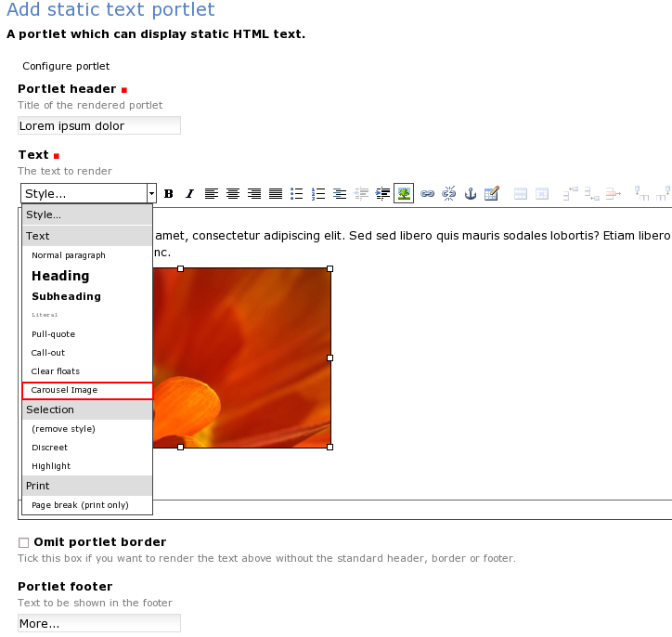This screenshot has width=672, height=637.
Task: Insert a hyperlink with the chain icon
Action: [x=427, y=194]
